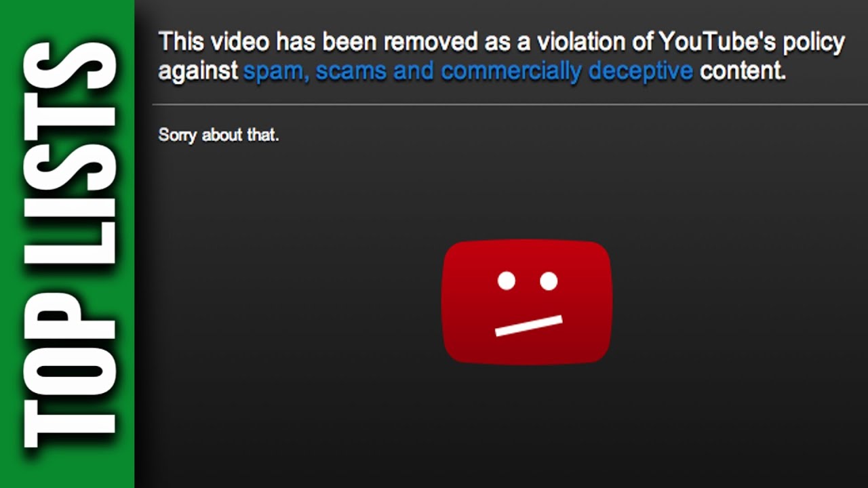Click the blue word 'and' in link
868x488 pixels.
[x=413, y=70]
